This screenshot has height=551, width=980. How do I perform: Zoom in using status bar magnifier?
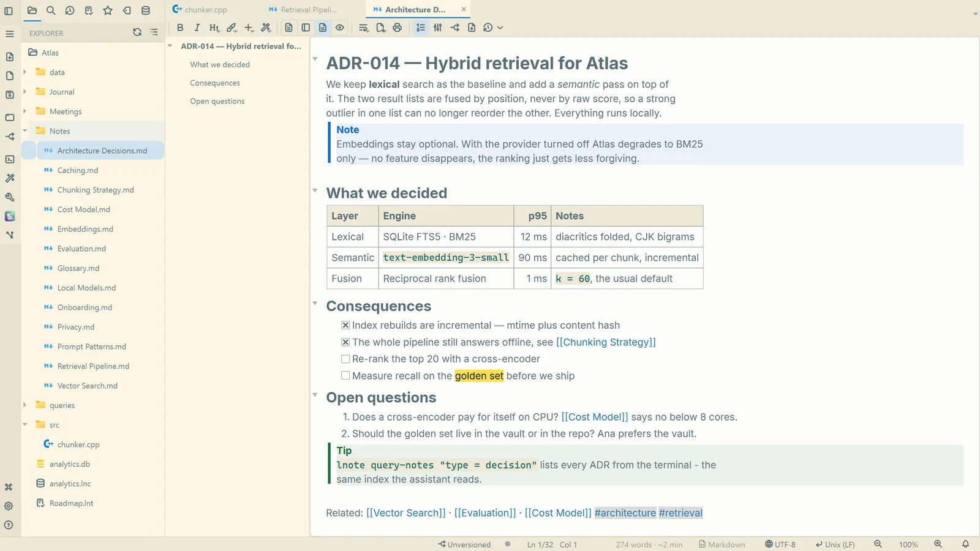pos(938,544)
